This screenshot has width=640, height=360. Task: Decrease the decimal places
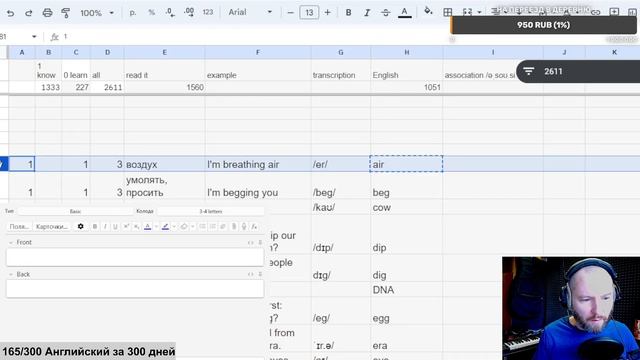click(x=170, y=13)
